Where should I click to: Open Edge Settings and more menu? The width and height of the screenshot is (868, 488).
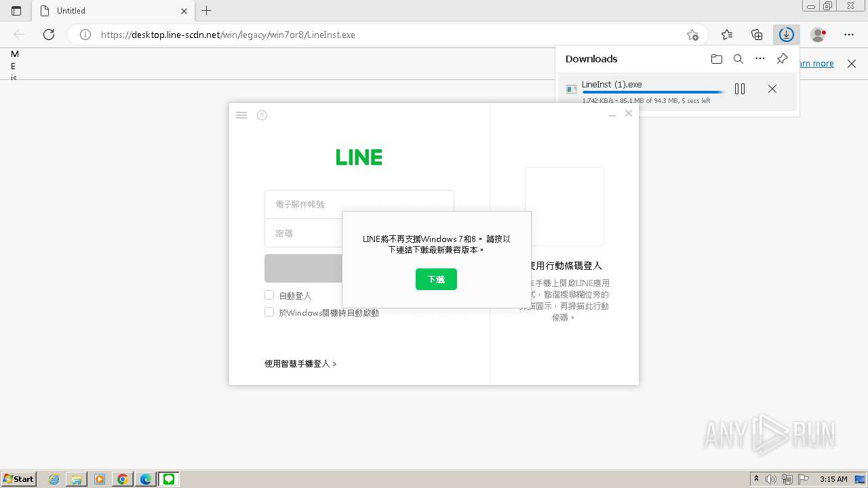coord(849,35)
